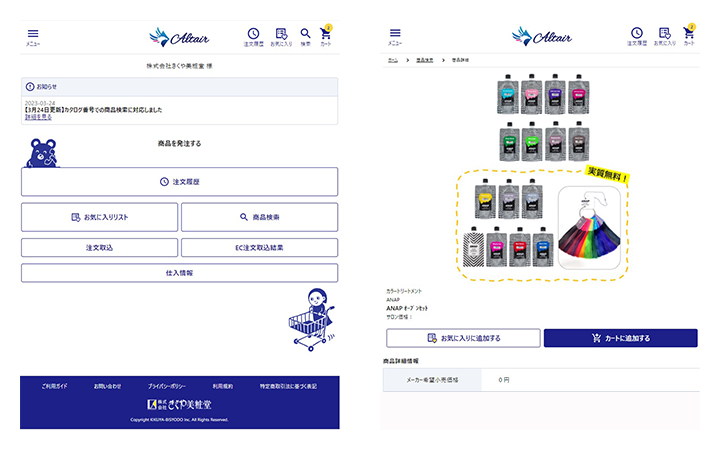This screenshot has height=450, width=720.
Task: Click お気に入りに追加する button
Action: (463, 338)
